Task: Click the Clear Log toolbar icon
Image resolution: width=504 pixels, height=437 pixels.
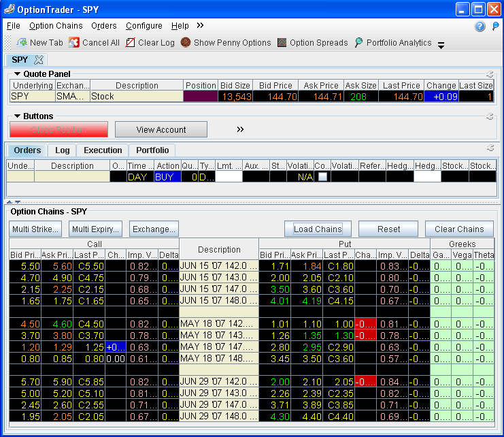Action: tap(131, 43)
